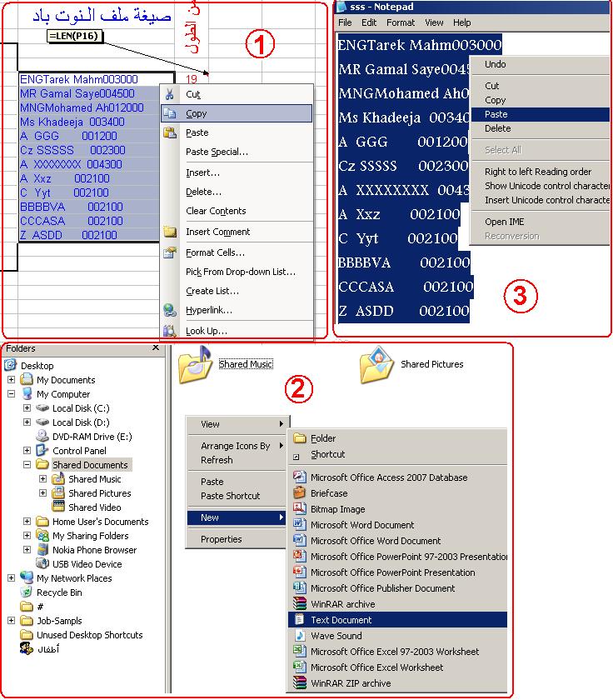The width and height of the screenshot is (613, 700).
Task: Click the Wave Sound icon
Action: point(300,635)
